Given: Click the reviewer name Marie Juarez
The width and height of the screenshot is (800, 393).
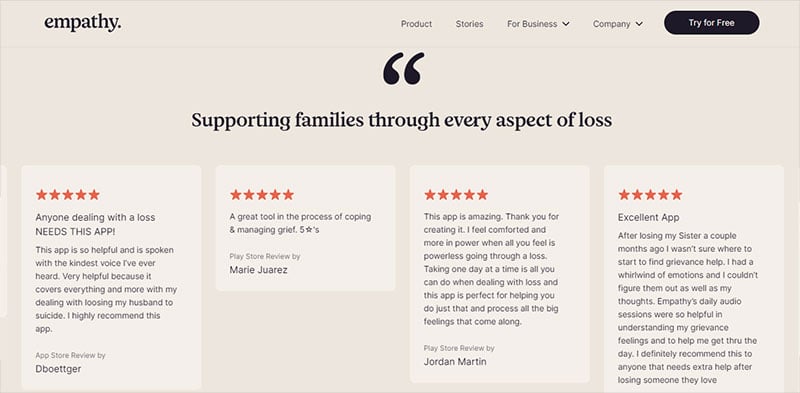Looking at the screenshot, I should 258,270.
